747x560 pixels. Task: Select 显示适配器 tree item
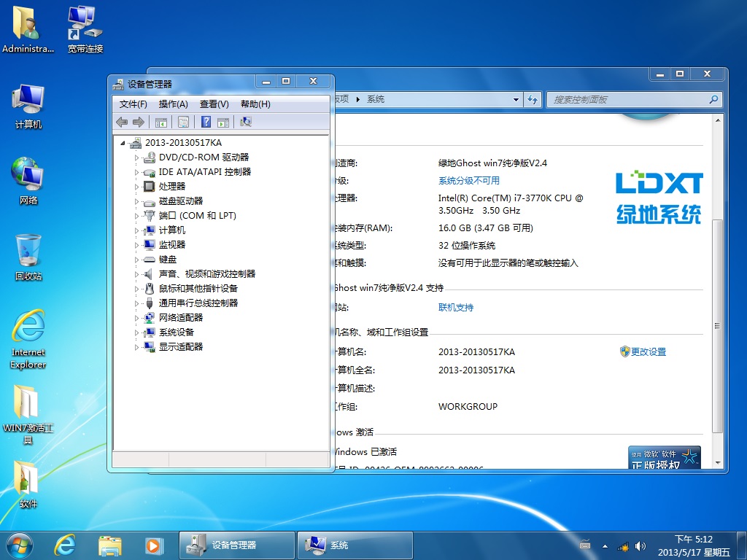pos(181,347)
